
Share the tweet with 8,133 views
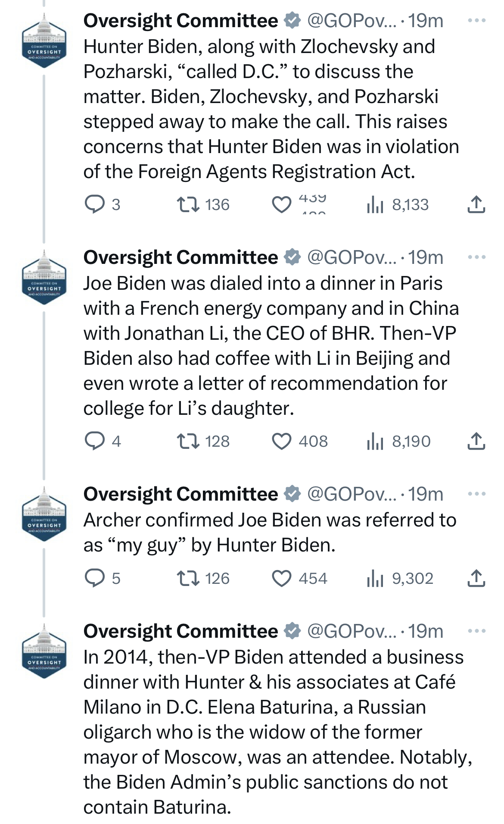pyautogui.click(x=476, y=204)
